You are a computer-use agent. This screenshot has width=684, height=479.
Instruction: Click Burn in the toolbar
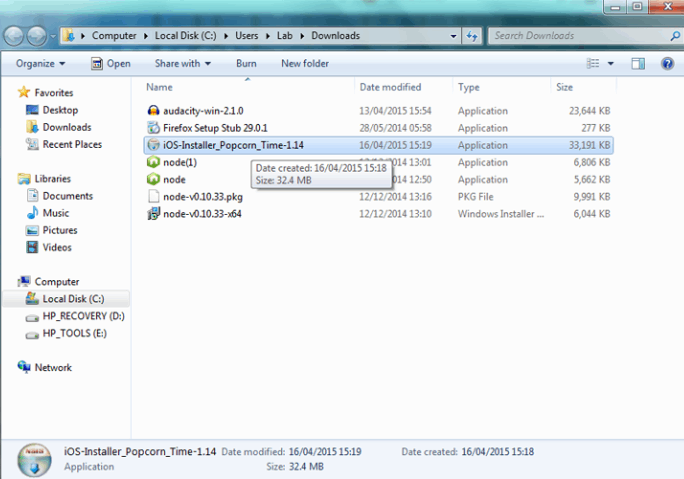click(x=246, y=64)
